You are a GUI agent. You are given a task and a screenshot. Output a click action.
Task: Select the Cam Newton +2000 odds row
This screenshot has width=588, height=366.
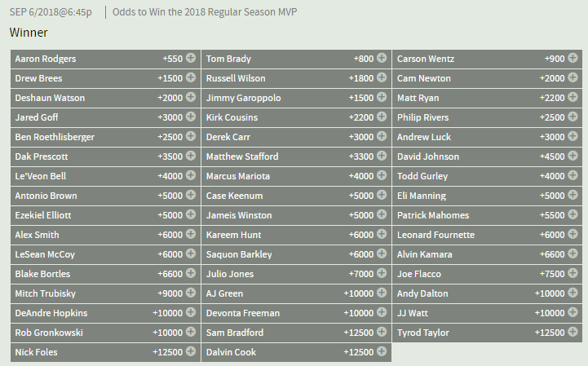481,78
